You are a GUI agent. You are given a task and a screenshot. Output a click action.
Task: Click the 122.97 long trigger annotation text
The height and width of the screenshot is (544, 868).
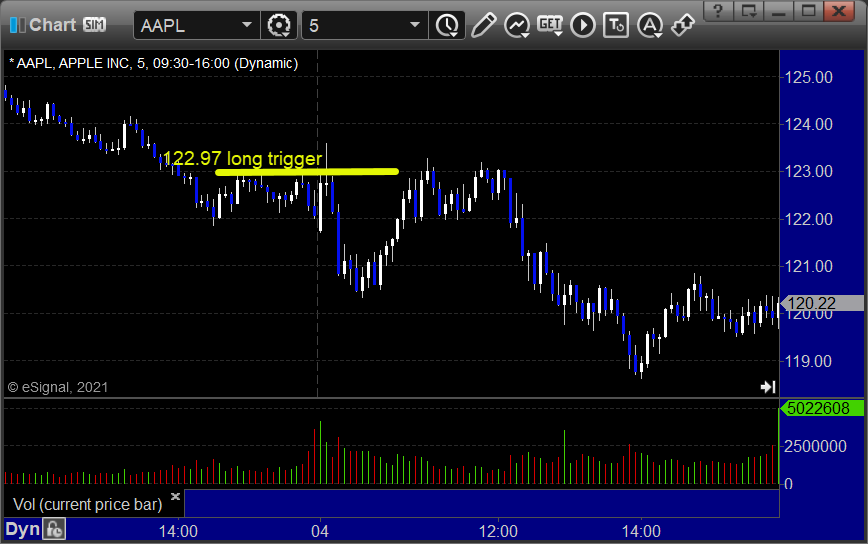242,158
